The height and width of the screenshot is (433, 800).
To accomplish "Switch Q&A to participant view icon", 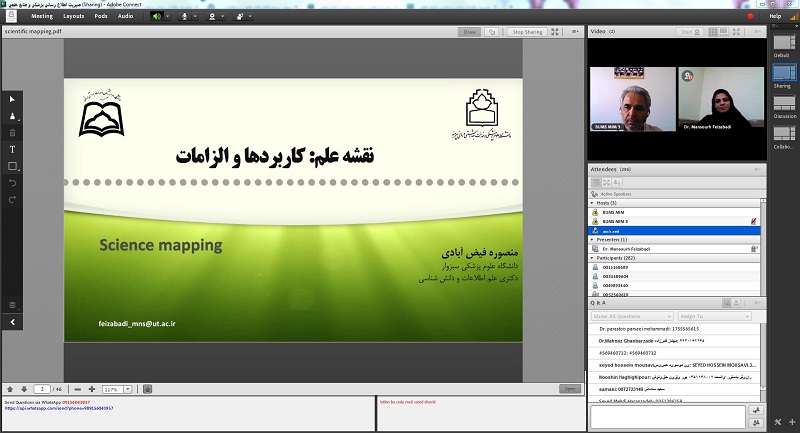I will point(736,303).
